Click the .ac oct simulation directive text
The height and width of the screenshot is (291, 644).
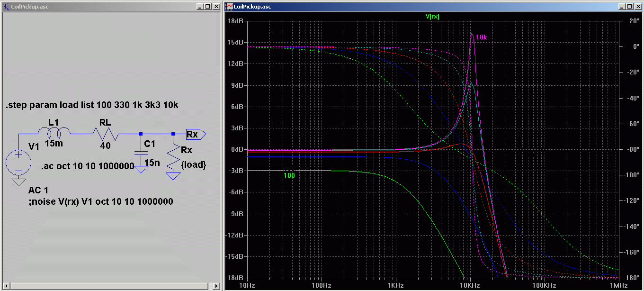pyautogui.click(x=87, y=166)
